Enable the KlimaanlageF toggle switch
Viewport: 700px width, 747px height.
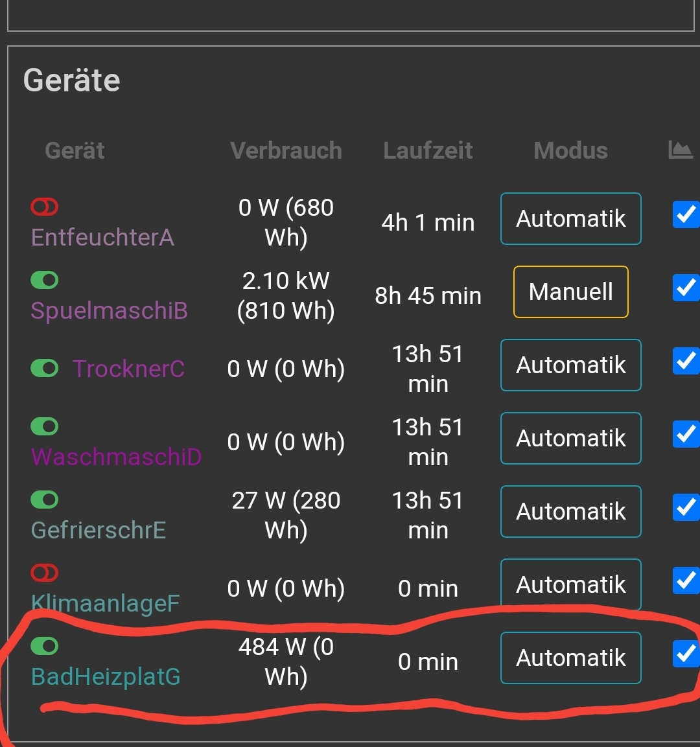pyautogui.click(x=44, y=573)
